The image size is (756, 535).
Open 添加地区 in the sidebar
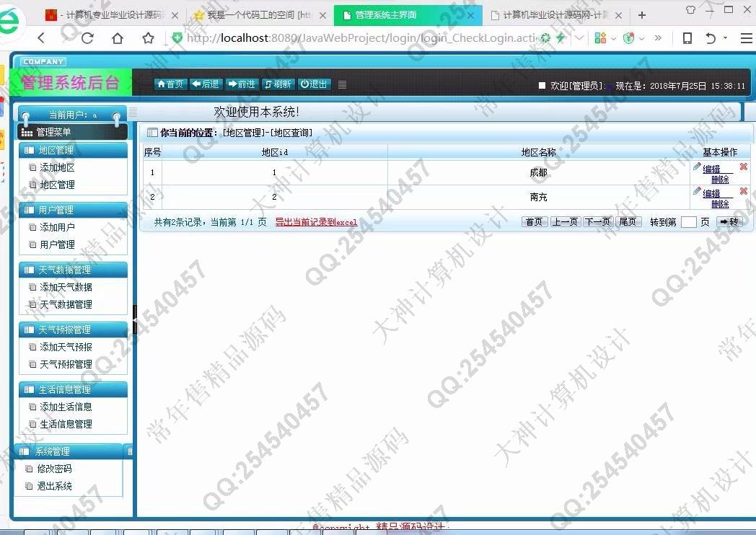[57, 167]
